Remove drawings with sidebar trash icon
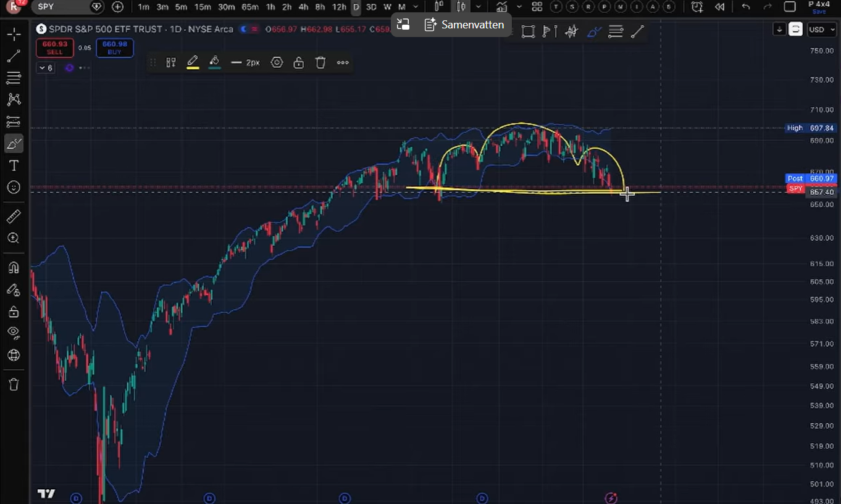841x504 pixels. point(13,384)
